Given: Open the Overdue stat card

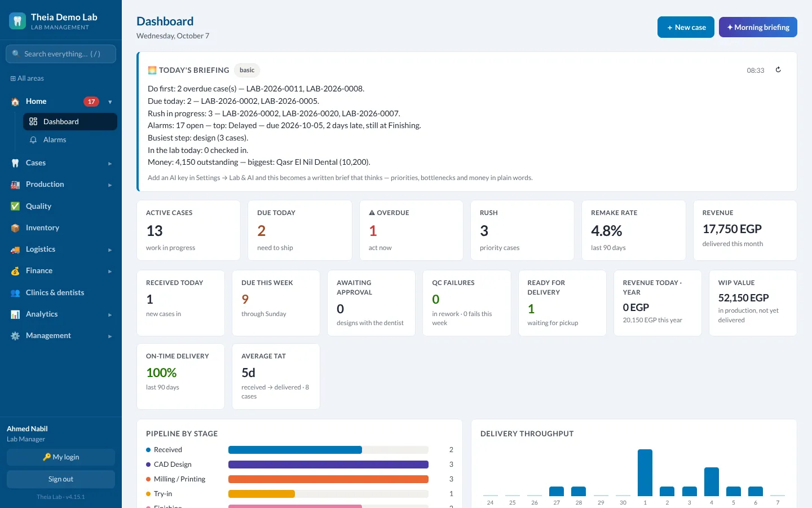Looking at the screenshot, I should 412,230.
